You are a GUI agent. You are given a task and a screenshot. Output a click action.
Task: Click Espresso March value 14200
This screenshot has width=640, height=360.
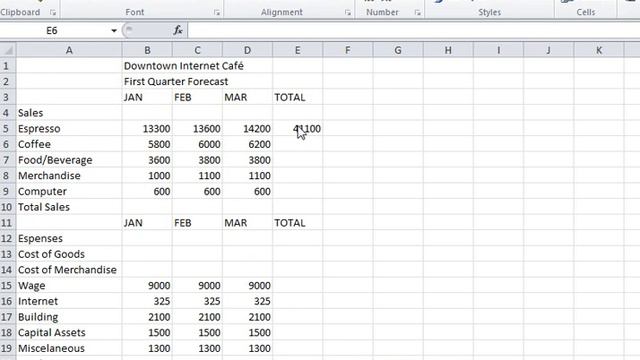click(x=247, y=129)
